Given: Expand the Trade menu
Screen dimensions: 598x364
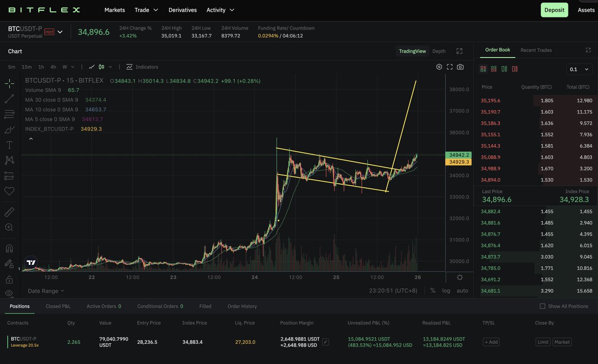Looking at the screenshot, I should tap(146, 10).
